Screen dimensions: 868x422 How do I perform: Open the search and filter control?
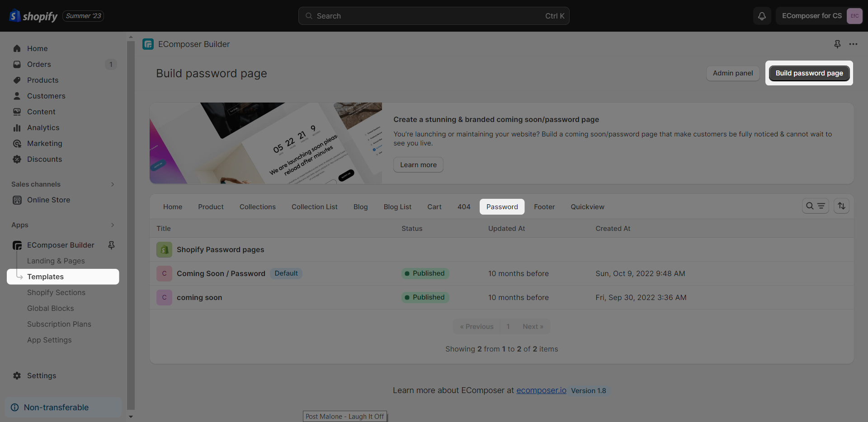tap(815, 206)
